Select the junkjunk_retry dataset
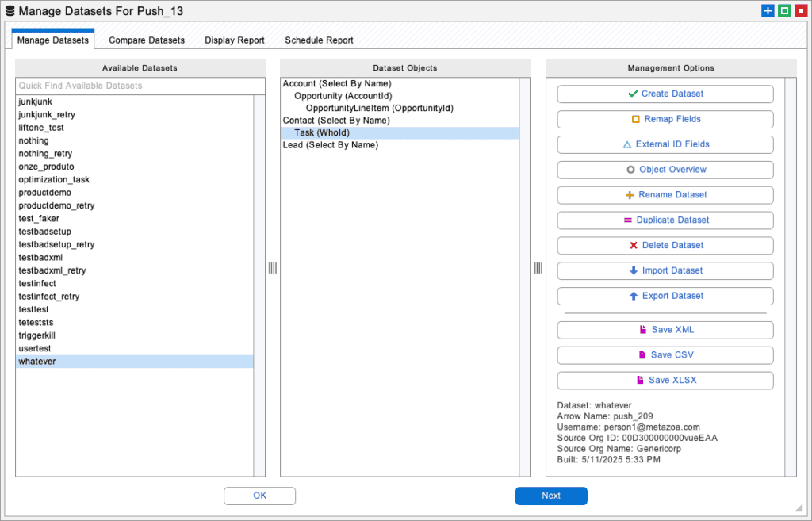 [135, 115]
